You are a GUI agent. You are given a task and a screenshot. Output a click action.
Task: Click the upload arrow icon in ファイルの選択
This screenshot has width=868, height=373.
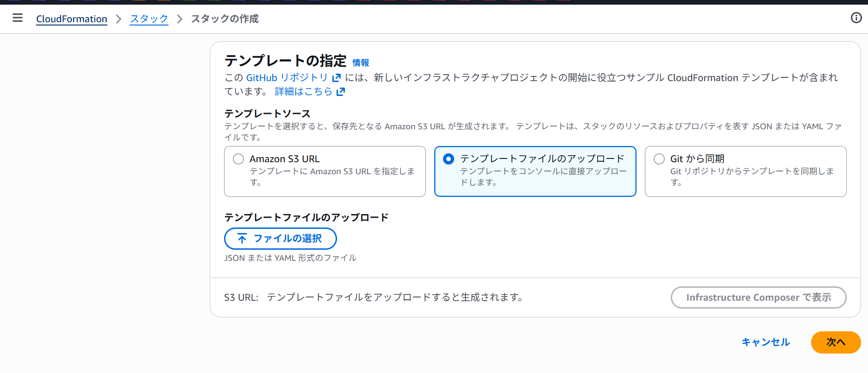pos(242,239)
